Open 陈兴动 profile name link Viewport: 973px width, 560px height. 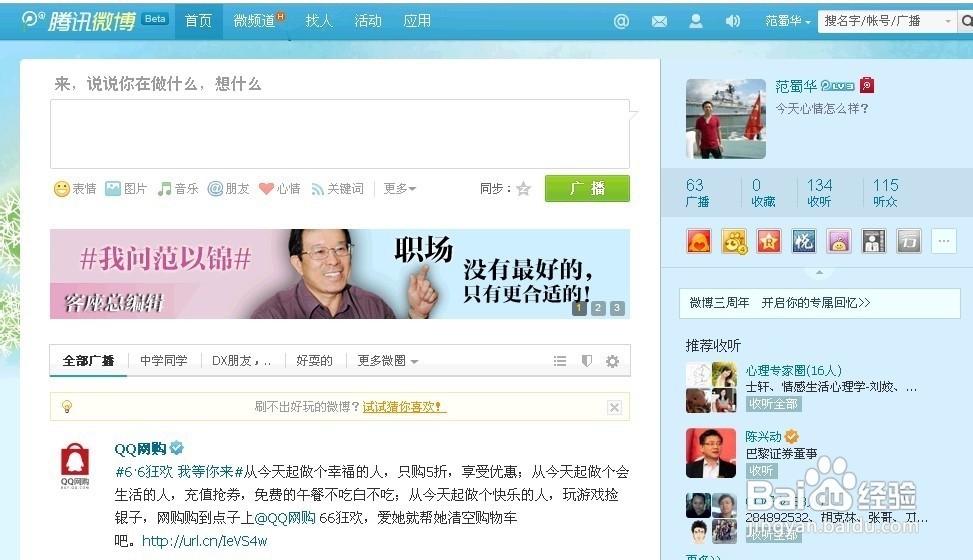coord(763,436)
